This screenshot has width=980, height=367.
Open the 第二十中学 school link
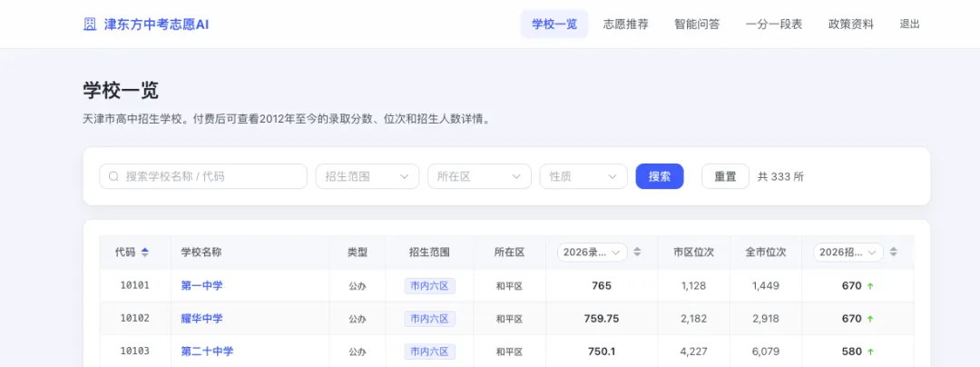pyautogui.click(x=207, y=352)
